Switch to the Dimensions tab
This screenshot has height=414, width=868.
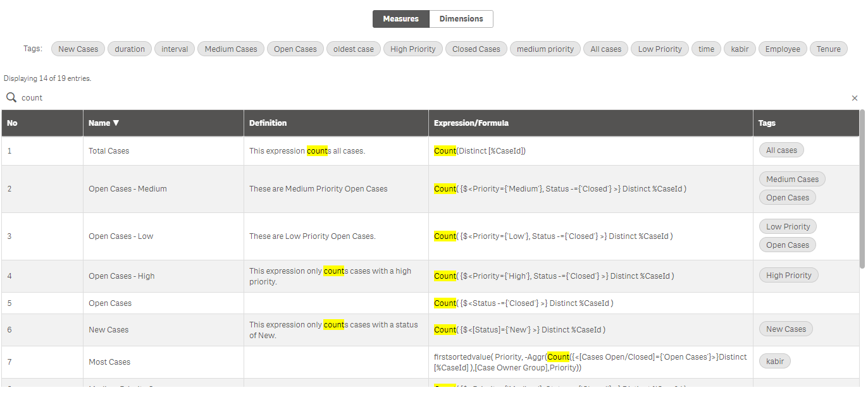point(461,19)
